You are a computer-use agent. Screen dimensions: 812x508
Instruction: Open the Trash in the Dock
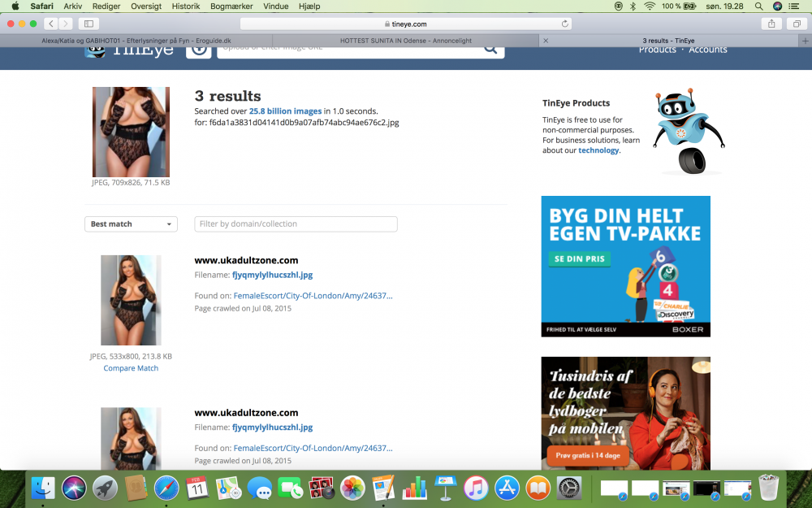(x=768, y=487)
